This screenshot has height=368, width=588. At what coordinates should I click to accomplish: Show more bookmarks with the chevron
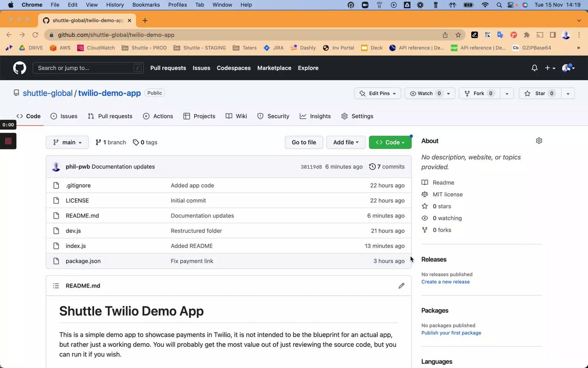tap(578, 48)
